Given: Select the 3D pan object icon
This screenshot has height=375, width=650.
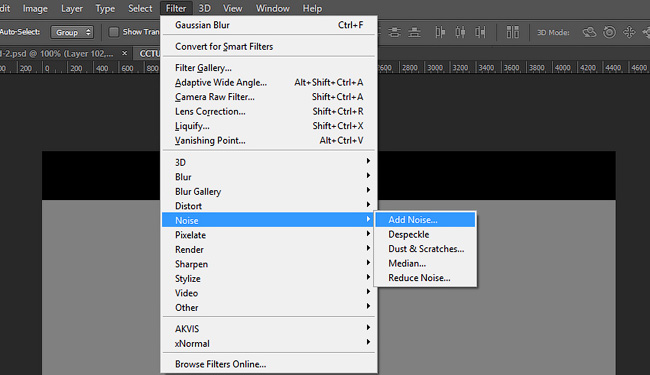Looking at the screenshot, I should tap(629, 32).
